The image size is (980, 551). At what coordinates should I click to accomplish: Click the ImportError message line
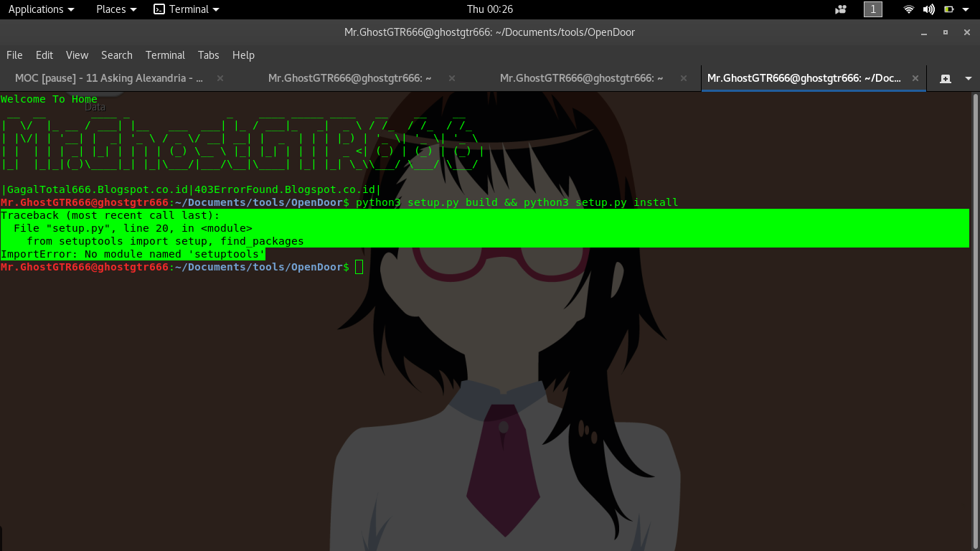pyautogui.click(x=133, y=254)
